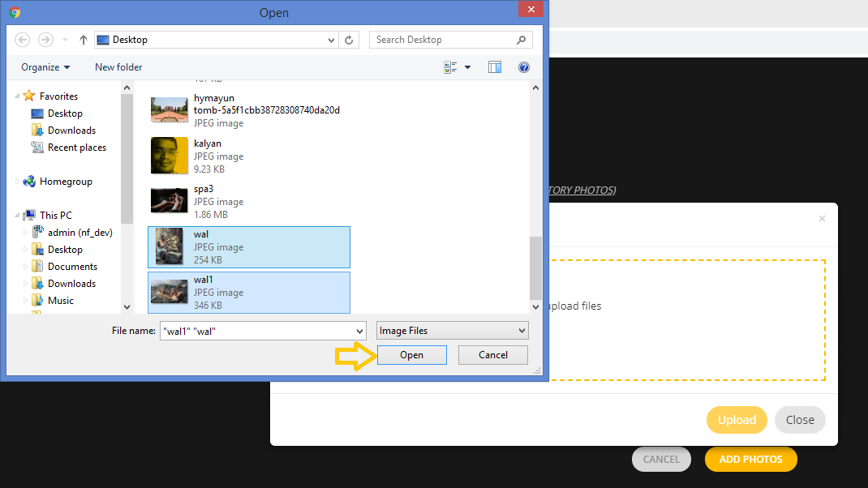Viewport: 868px width, 488px height.
Task: Click the spa3 file name text
Action: click(203, 189)
